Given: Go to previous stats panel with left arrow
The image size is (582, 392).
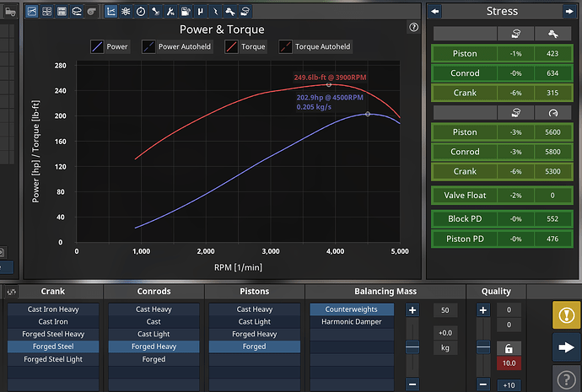Looking at the screenshot, I should pyautogui.click(x=434, y=11).
